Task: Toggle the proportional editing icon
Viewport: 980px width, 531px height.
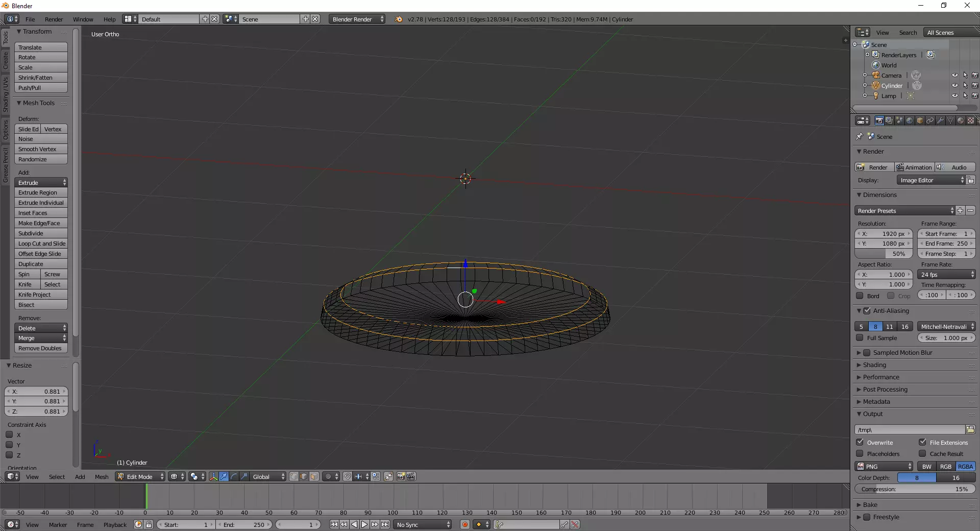Action: 329,477
